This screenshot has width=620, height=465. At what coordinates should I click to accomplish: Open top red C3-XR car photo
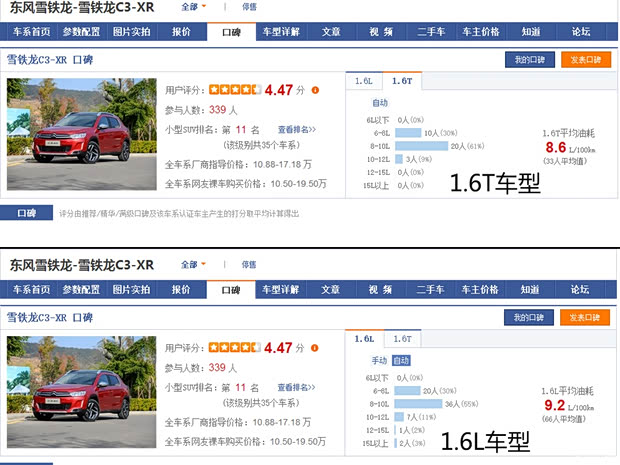[82, 134]
